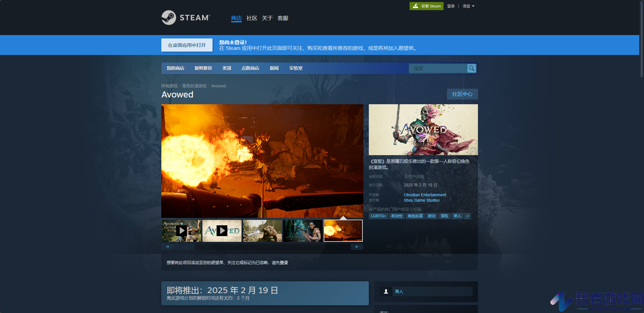Switch to the 社区 top navigation tab
The image size is (644, 313).
tap(252, 18)
